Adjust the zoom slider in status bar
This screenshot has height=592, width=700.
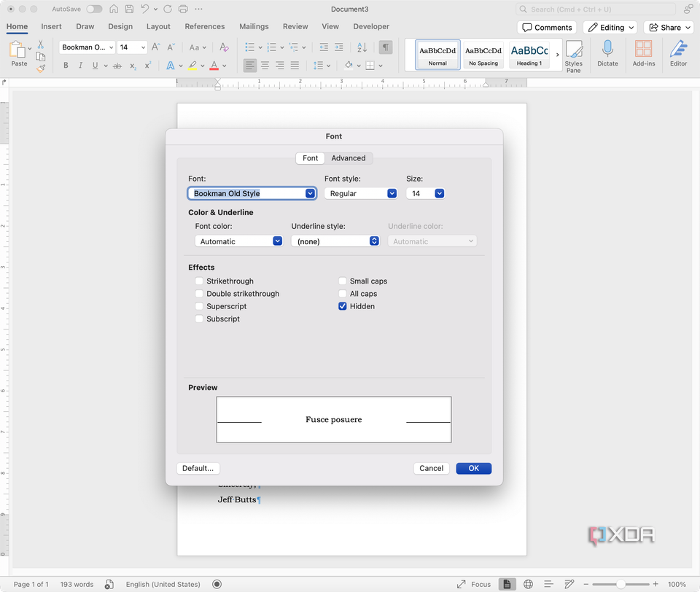(x=621, y=584)
